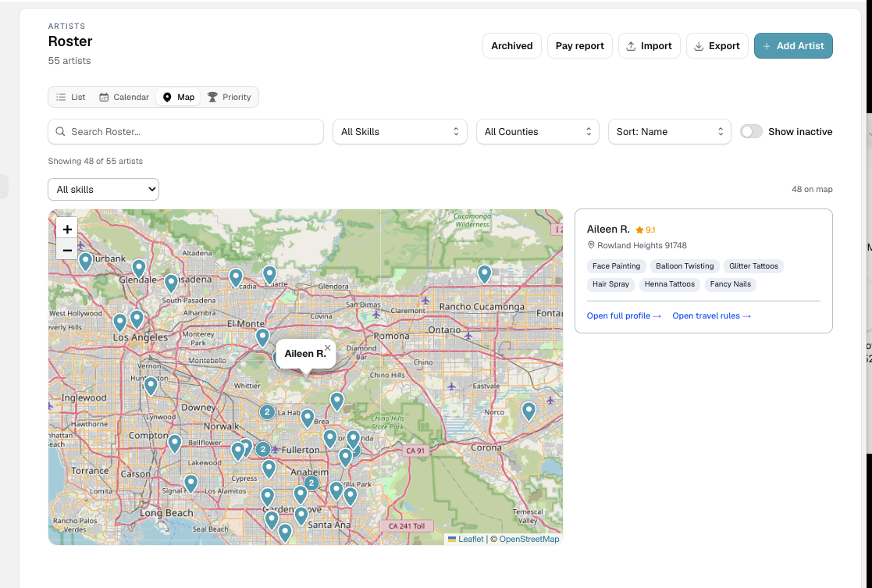Expand the All Counties dropdown
This screenshot has width=872, height=588.
537,132
